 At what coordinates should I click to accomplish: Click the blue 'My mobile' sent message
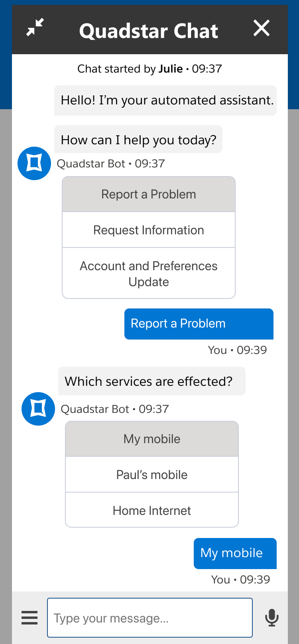(235, 553)
